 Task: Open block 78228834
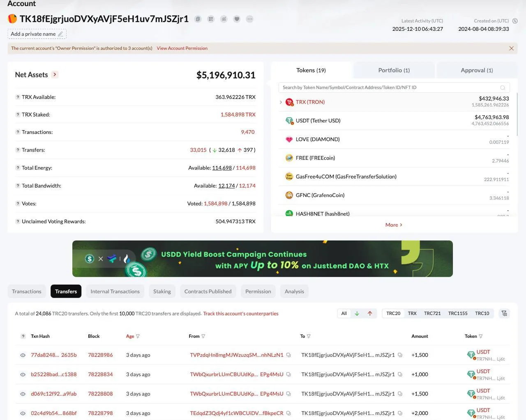point(100,374)
